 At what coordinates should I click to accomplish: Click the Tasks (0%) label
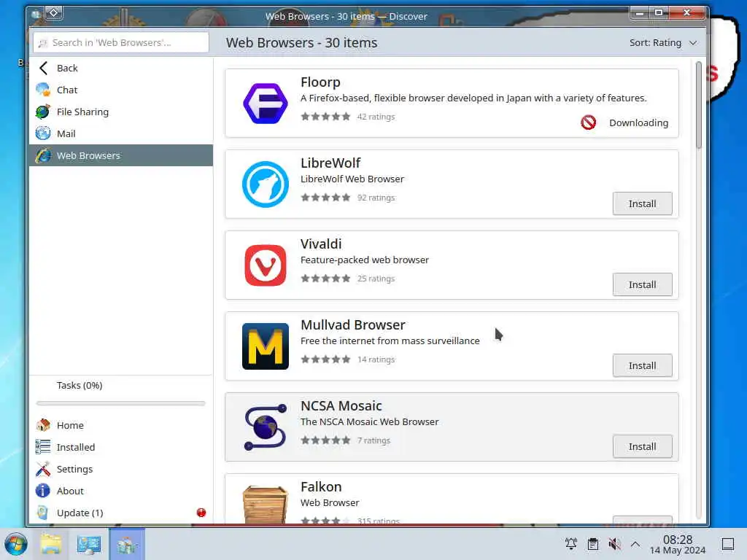(x=80, y=385)
